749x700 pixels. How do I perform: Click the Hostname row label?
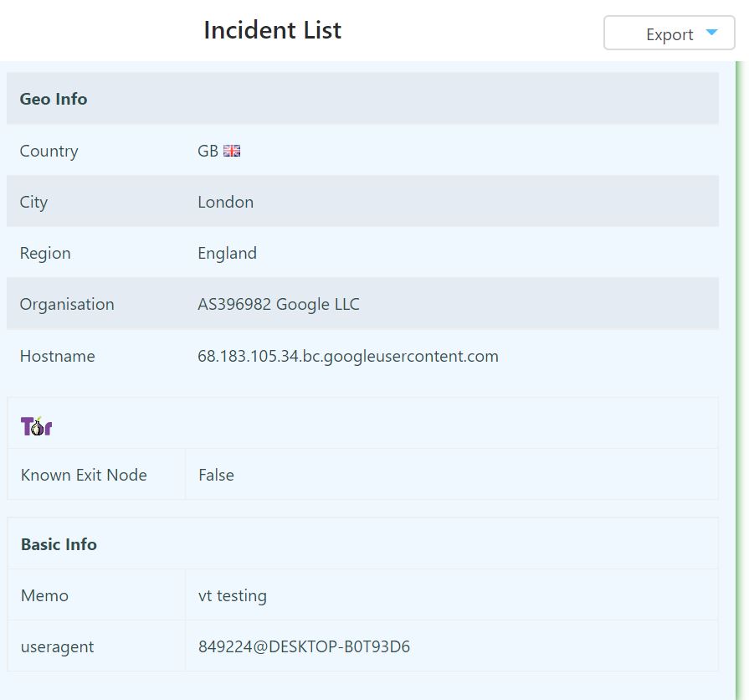pos(57,356)
